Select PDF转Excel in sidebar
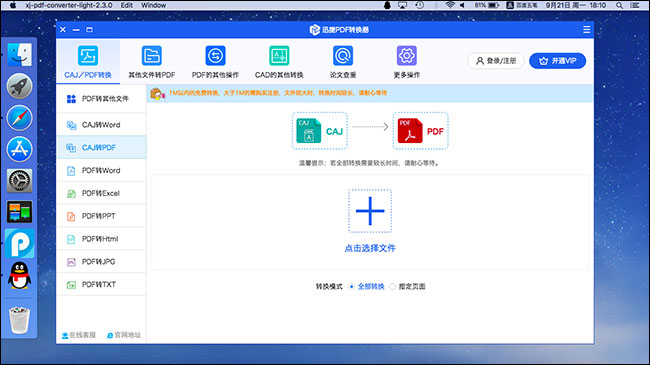Screen dimensions: 650x365 [x=101, y=193]
